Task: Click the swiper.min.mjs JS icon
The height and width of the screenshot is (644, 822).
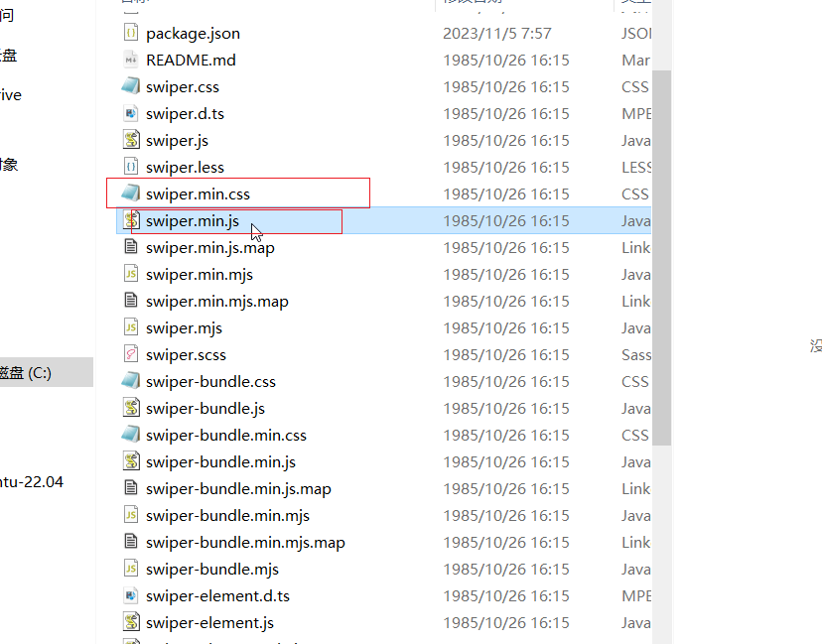Action: pyautogui.click(x=131, y=274)
